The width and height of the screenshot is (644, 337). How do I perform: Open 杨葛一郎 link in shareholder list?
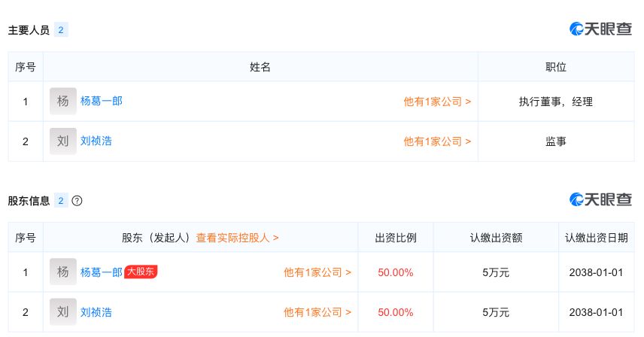102,272
